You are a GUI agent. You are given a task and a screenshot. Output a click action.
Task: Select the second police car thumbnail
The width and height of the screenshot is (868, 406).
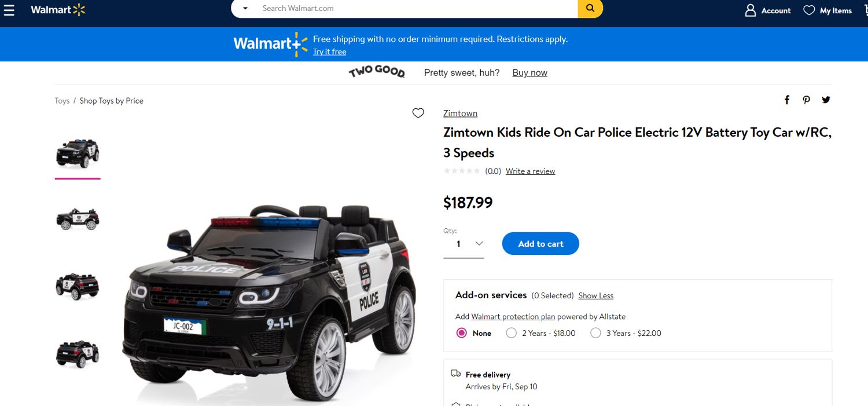[78, 218]
